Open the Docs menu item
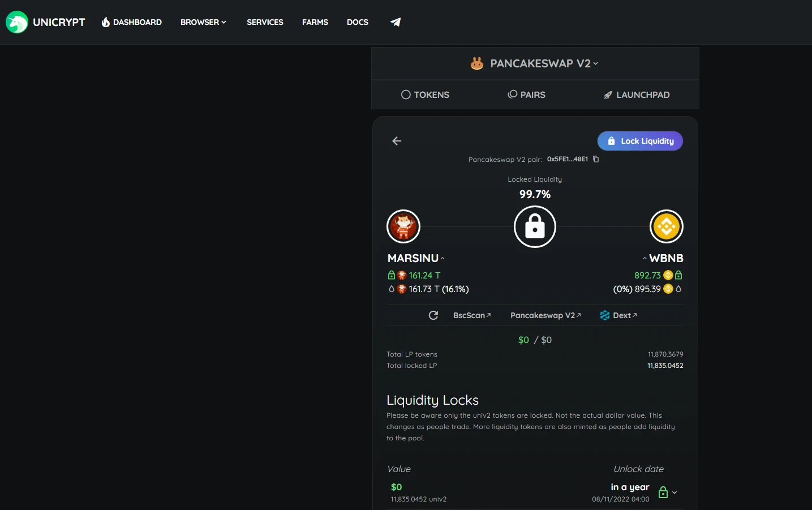Viewport: 812px width, 510px height. pyautogui.click(x=358, y=22)
